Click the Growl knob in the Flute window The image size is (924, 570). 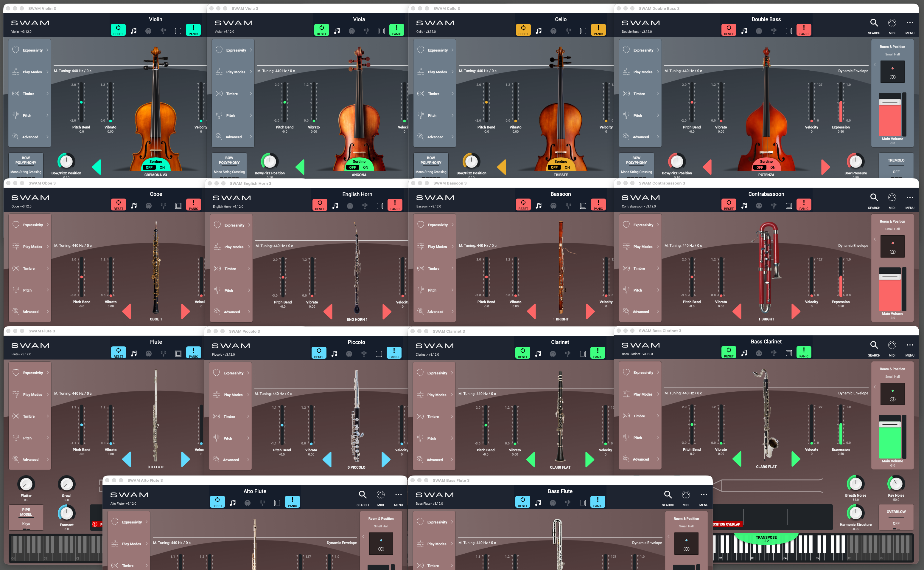tap(66, 484)
